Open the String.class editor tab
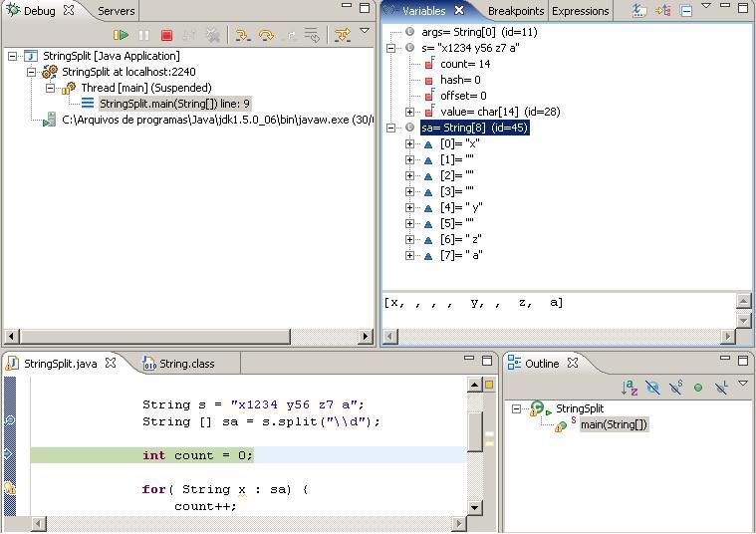 pyautogui.click(x=186, y=364)
